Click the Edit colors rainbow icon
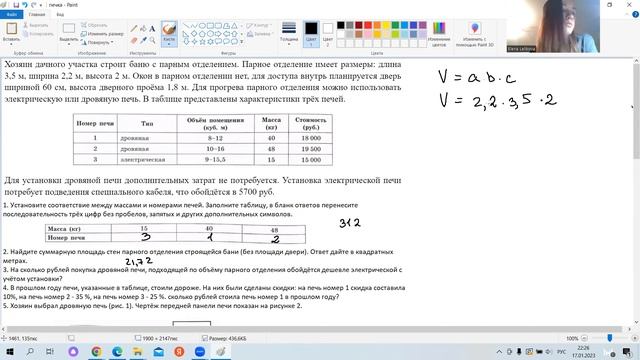Screen dimensions: 640x360 439,29
